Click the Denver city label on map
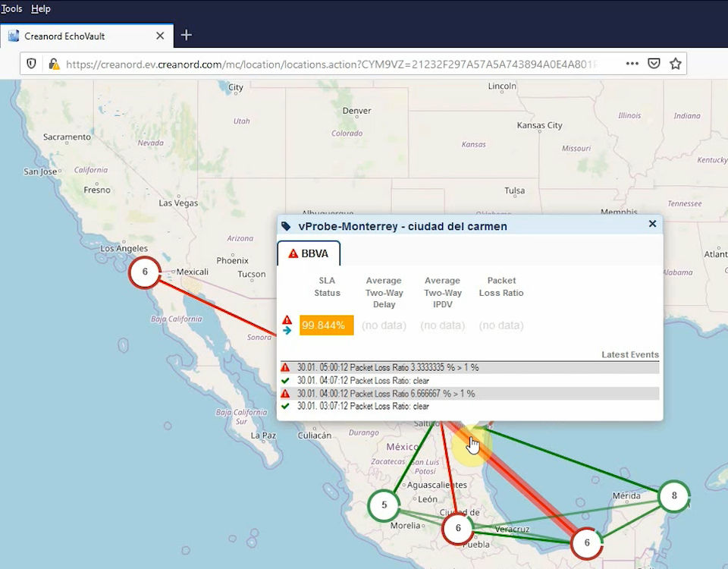The image size is (728, 569). click(356, 111)
